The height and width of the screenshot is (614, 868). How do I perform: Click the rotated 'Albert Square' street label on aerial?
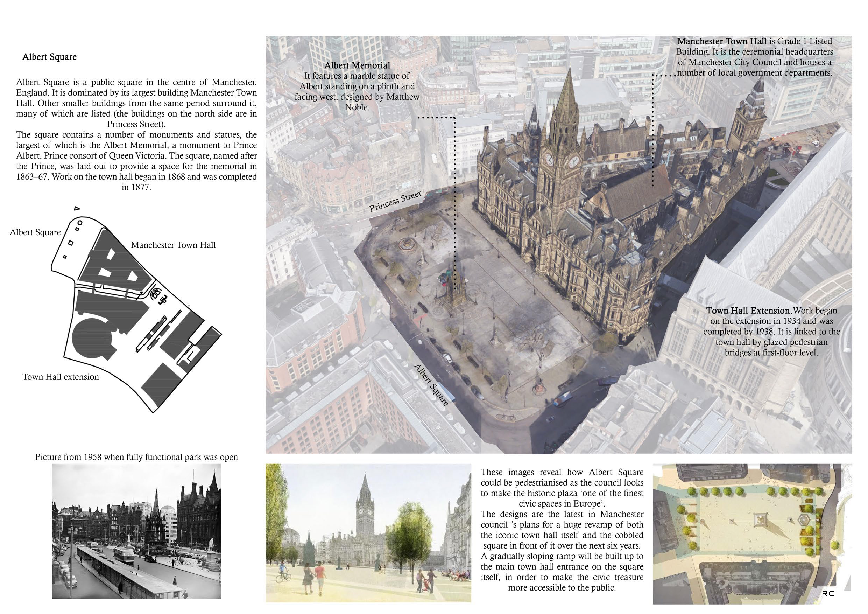[431, 385]
